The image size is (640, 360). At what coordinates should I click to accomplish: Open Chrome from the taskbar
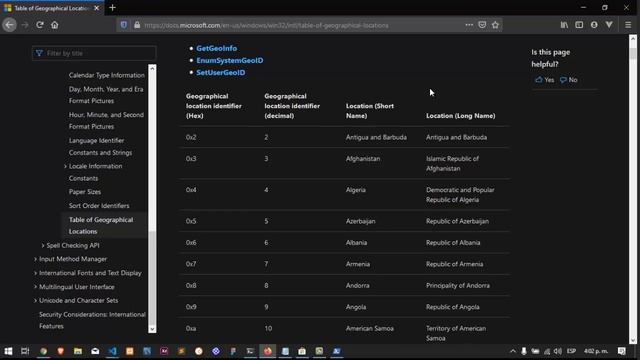click(x=43, y=351)
